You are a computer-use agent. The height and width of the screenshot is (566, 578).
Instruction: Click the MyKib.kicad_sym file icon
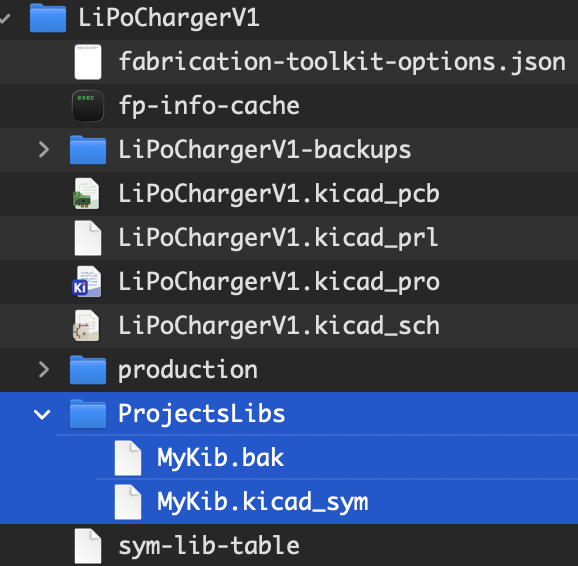click(x=128, y=501)
